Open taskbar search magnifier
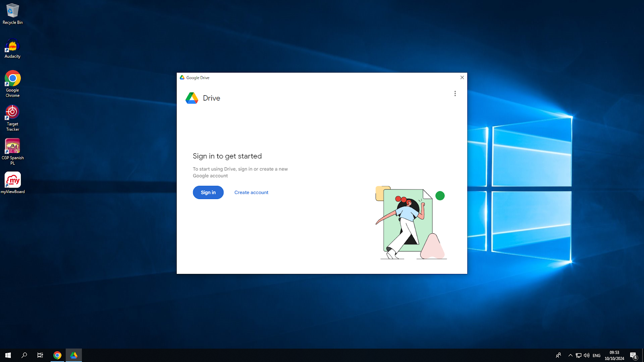The image size is (644, 362). (x=24, y=355)
